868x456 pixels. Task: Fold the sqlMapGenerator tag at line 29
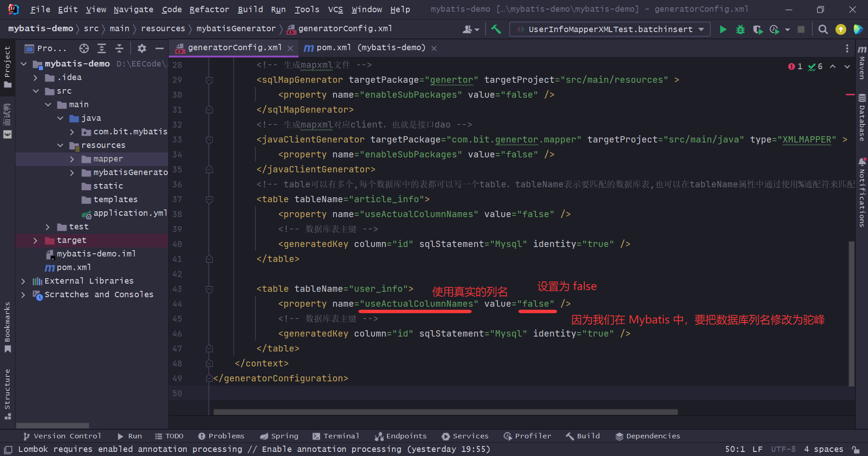coord(209,80)
